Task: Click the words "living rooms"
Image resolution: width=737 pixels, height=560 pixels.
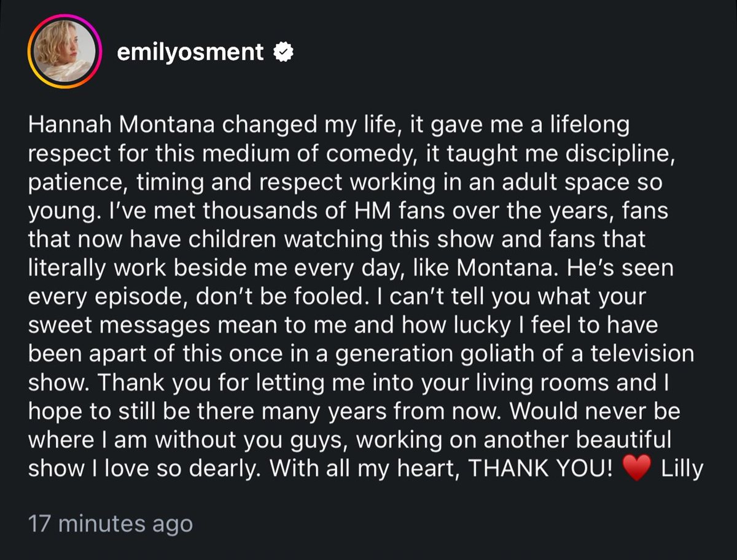Action: point(576,383)
